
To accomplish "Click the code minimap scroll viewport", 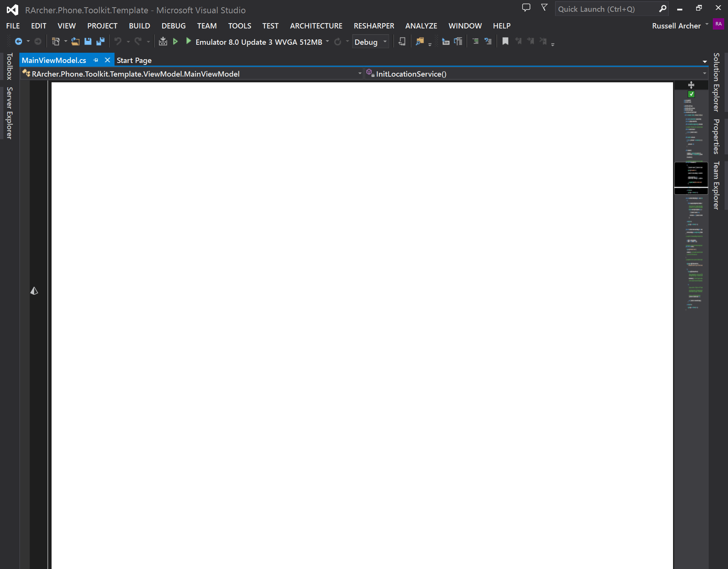I will tap(691, 178).
